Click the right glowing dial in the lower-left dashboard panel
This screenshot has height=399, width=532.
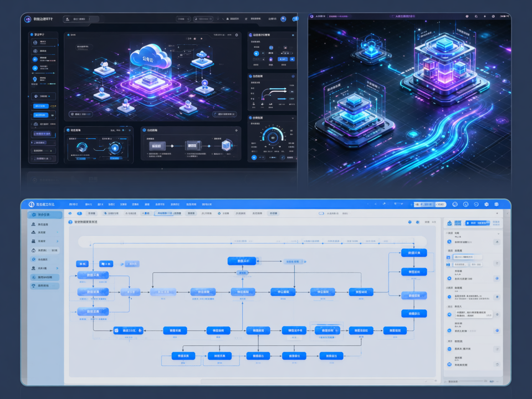click(x=115, y=148)
